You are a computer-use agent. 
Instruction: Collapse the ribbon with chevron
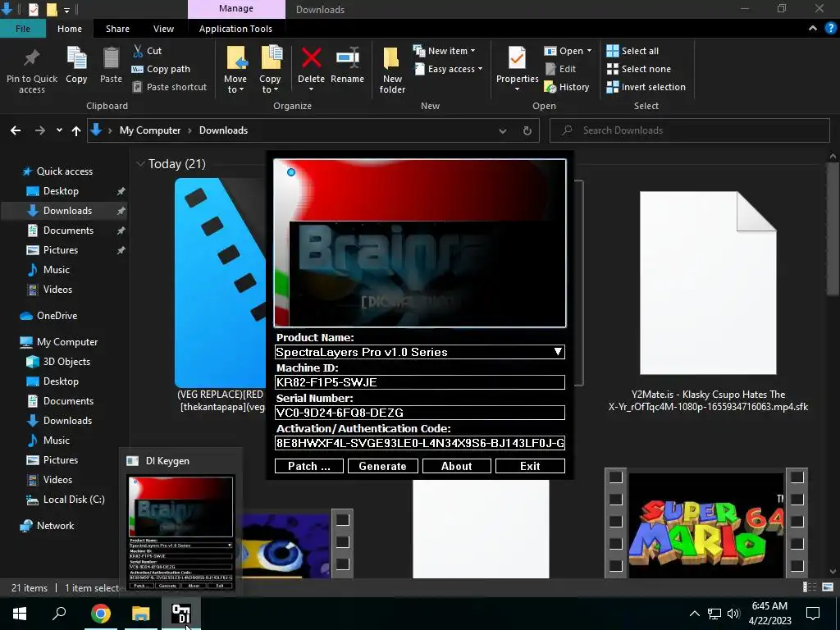click(813, 29)
